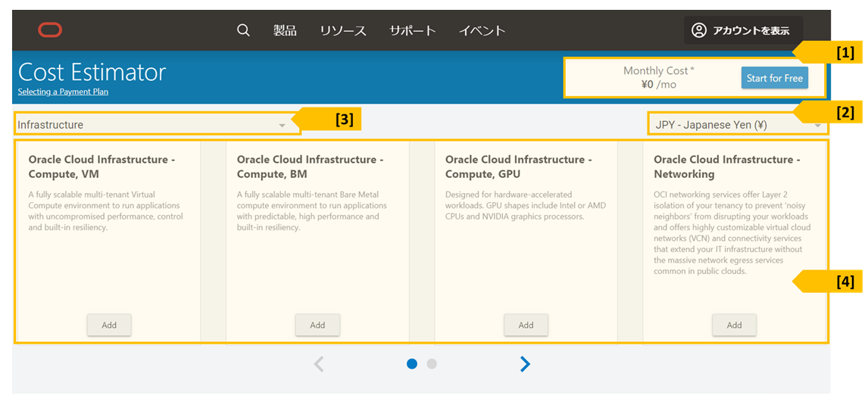
Task: Expand the Infrastructure category dropdown
Action: point(158,125)
